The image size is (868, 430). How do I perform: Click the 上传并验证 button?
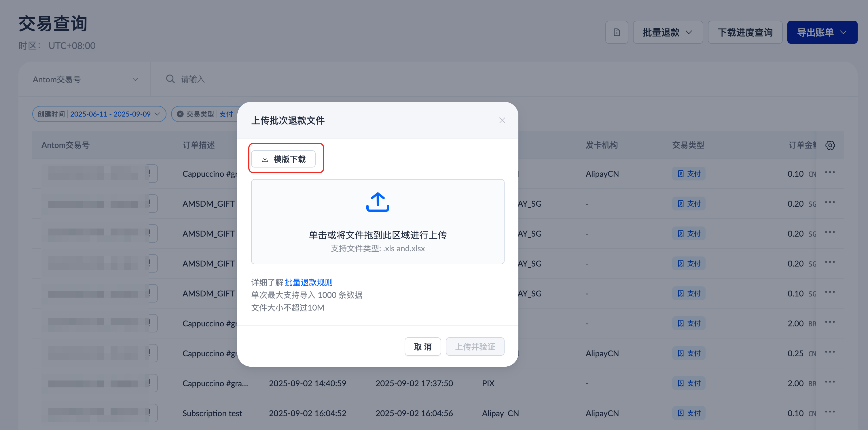475,347
